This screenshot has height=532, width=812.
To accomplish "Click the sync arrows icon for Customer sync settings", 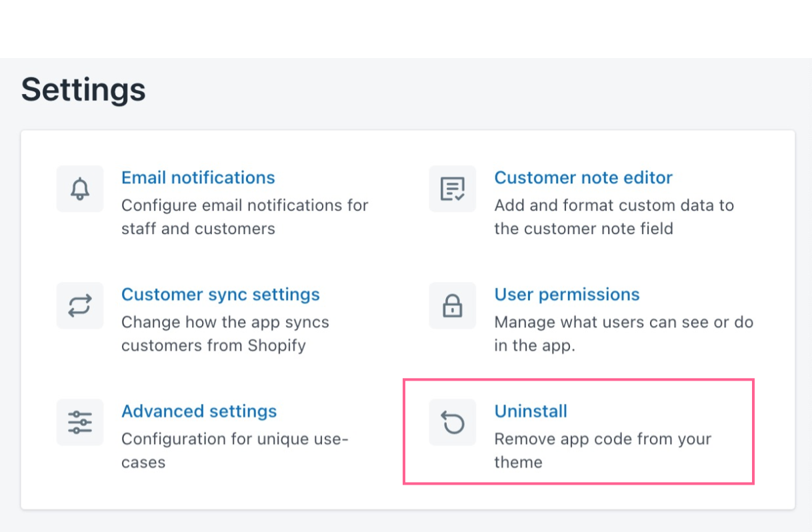I will (x=80, y=305).
